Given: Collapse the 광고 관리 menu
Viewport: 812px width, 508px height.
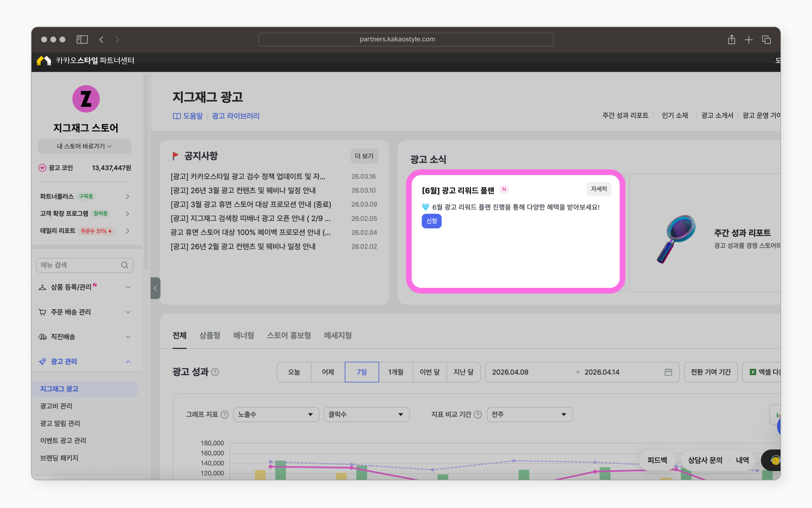Looking at the screenshot, I should [x=128, y=362].
